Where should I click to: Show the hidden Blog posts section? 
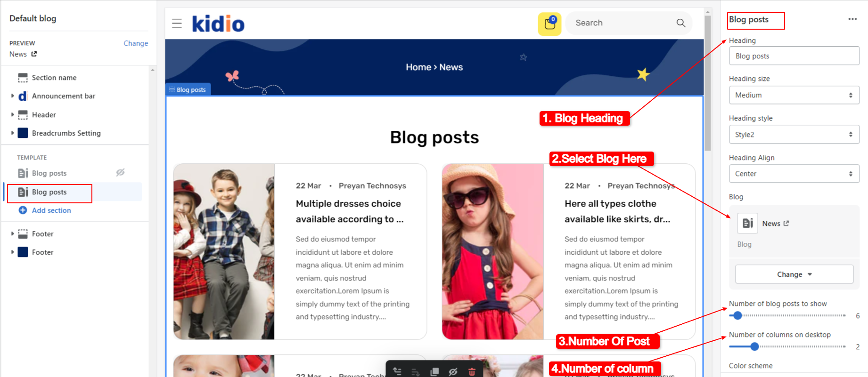pos(120,173)
